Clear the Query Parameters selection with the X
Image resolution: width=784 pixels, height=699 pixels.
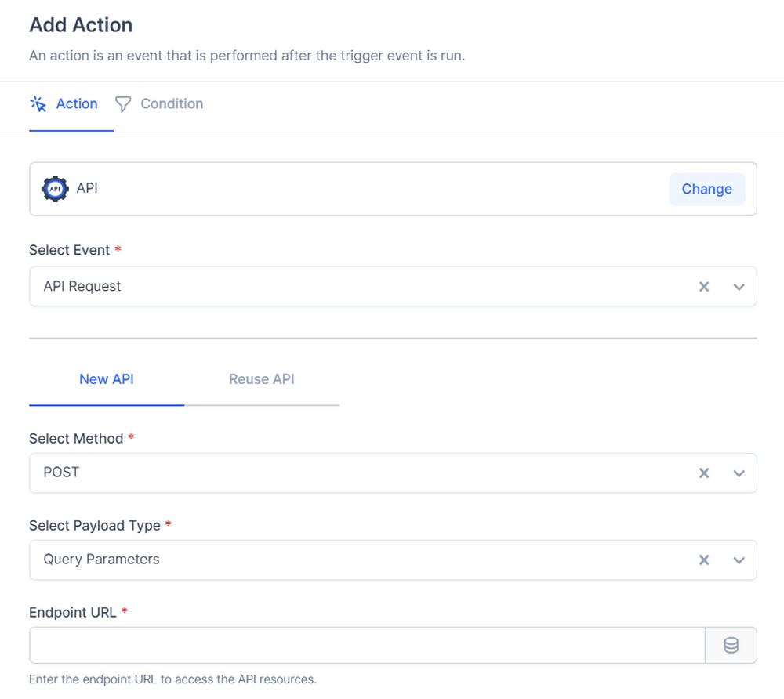pyautogui.click(x=704, y=560)
